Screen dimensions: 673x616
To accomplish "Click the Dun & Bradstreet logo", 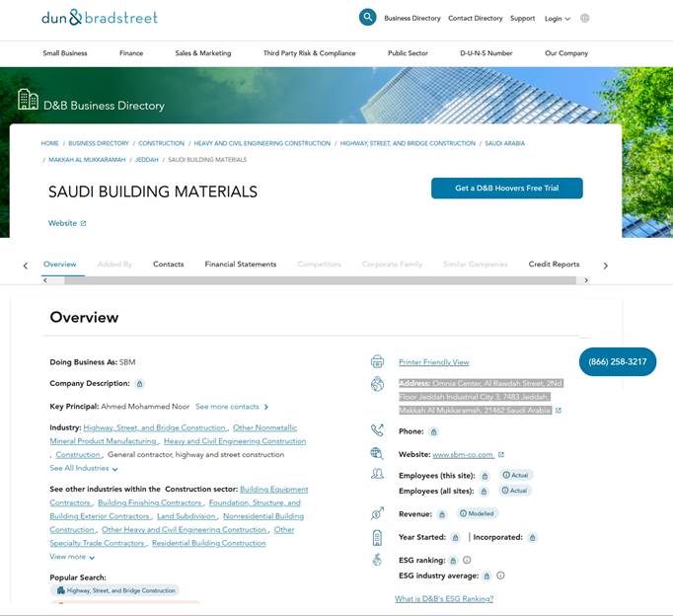I will [x=100, y=18].
